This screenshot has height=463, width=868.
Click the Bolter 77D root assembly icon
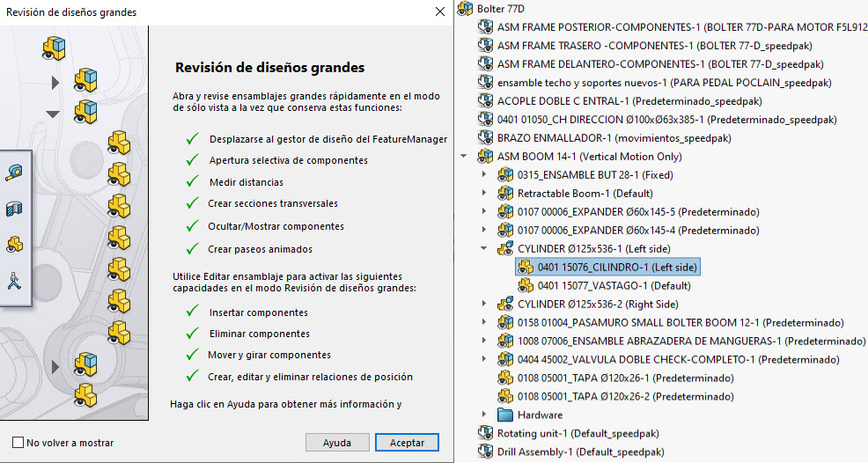[x=466, y=9]
